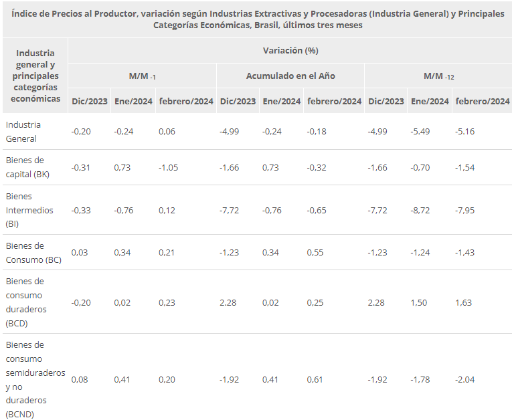Click the 'Bienes de capital (BK)' row label
This screenshot has width=512, height=420.
pos(29,167)
